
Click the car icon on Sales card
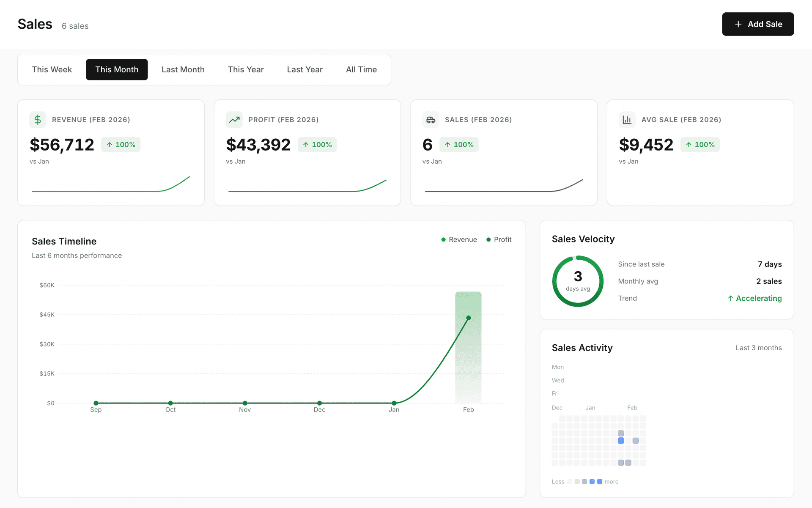[431, 120]
